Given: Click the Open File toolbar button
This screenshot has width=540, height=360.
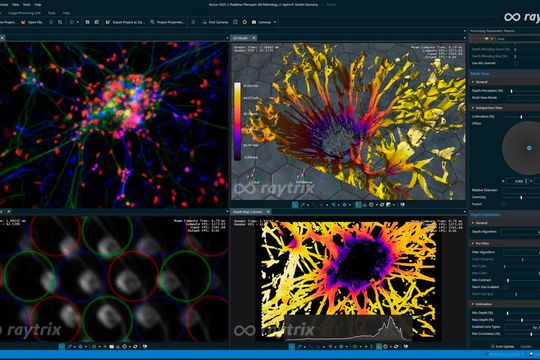Looking at the screenshot, I should click(x=32, y=22).
